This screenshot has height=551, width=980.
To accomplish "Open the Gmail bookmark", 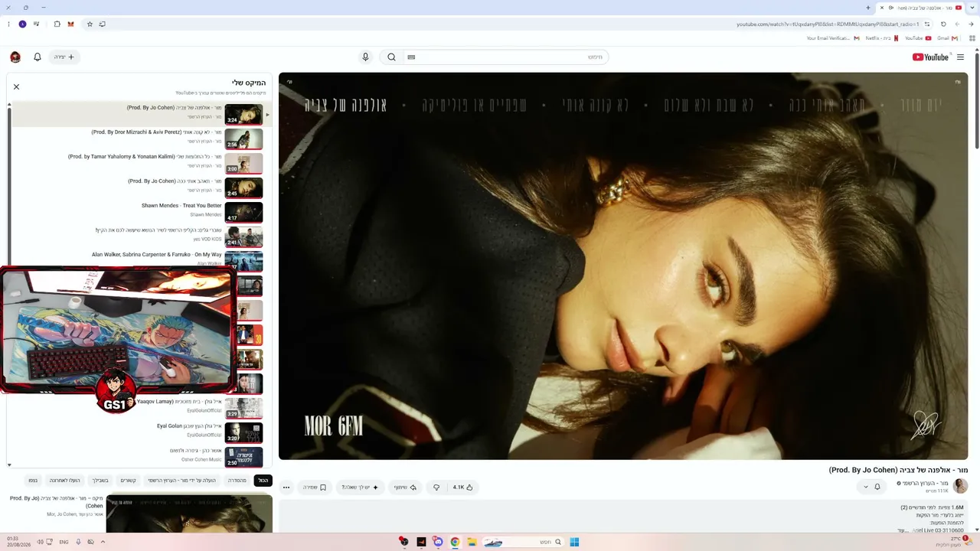I will click(x=947, y=38).
